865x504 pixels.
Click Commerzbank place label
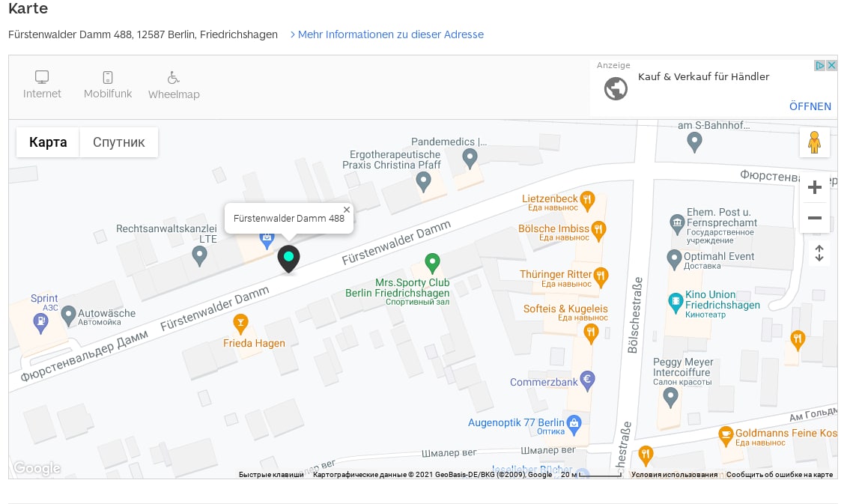tap(544, 382)
